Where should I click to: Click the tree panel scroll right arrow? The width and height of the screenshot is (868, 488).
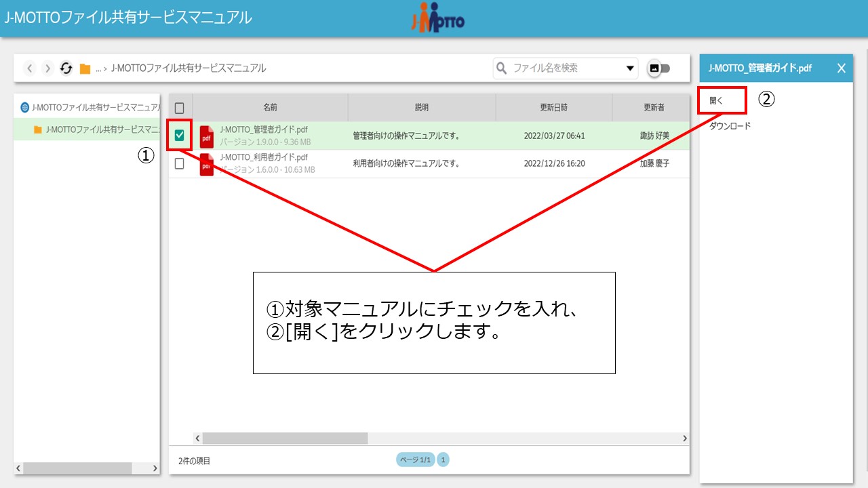tap(155, 468)
